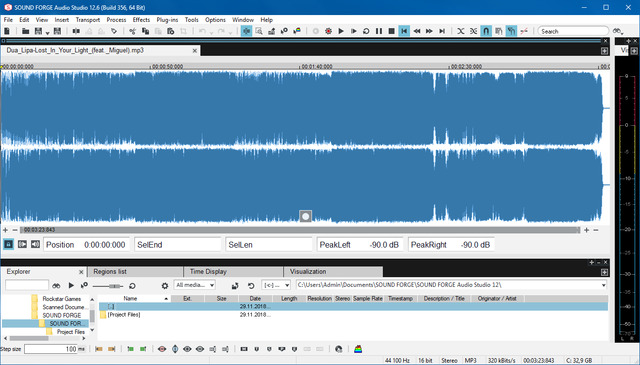Viewport: 640px width, 365px height.
Task: Close the Explorer tab
Action: pos(81,272)
